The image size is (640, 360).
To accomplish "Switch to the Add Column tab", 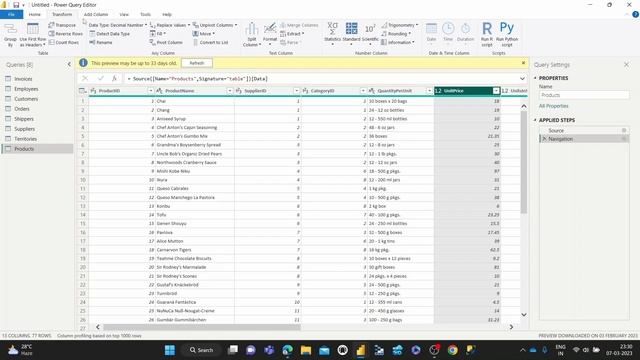I will pyautogui.click(x=96, y=14).
